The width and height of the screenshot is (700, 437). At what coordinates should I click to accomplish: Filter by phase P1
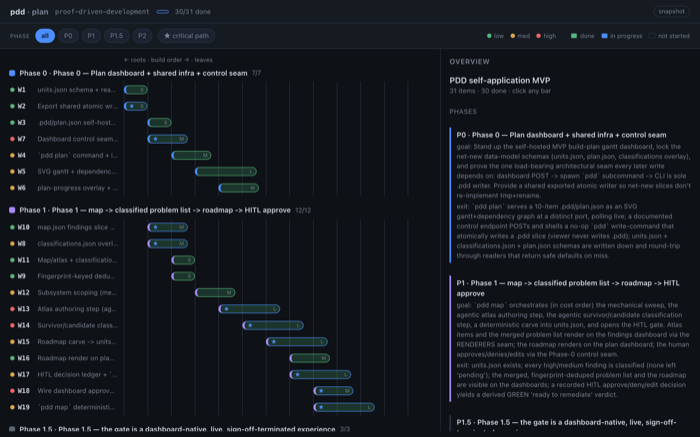point(91,36)
